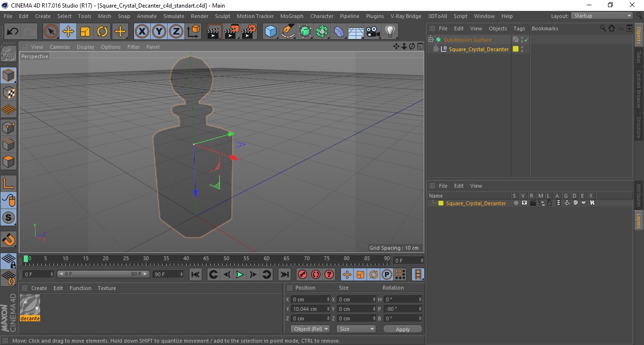Open the Layout dropdown set to Startup

pos(602,16)
